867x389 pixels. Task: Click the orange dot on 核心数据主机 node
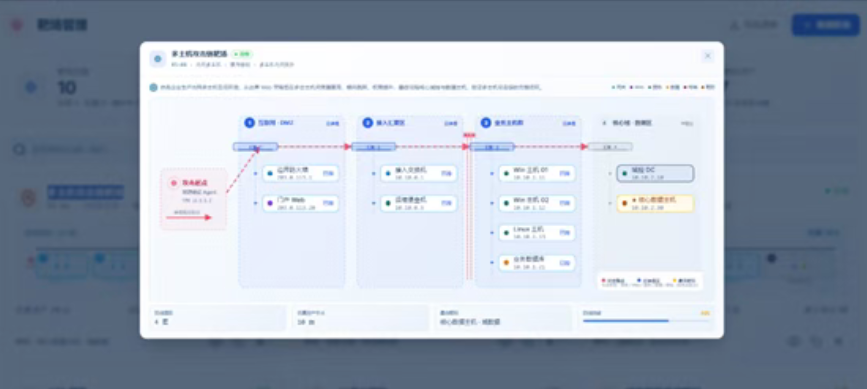click(x=625, y=203)
